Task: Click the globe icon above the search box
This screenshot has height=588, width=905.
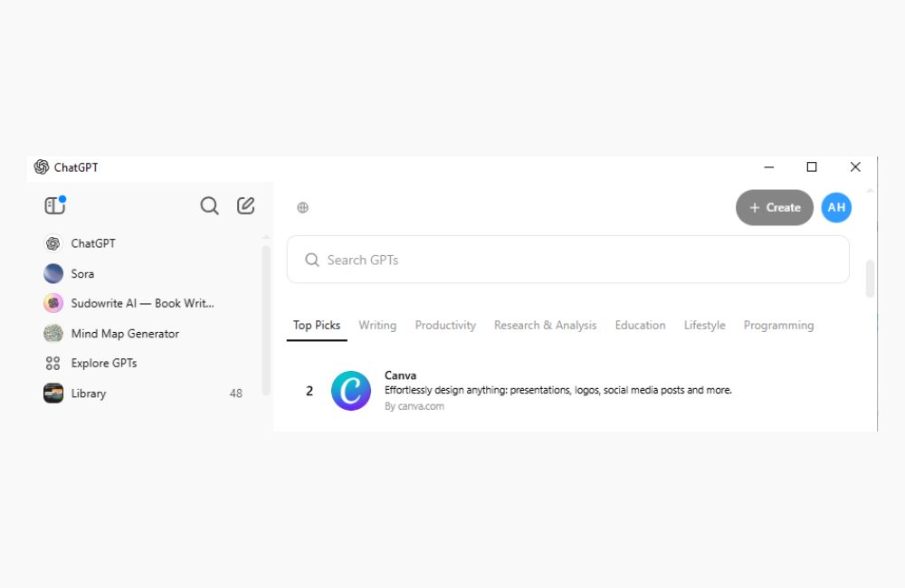Action: coord(302,208)
